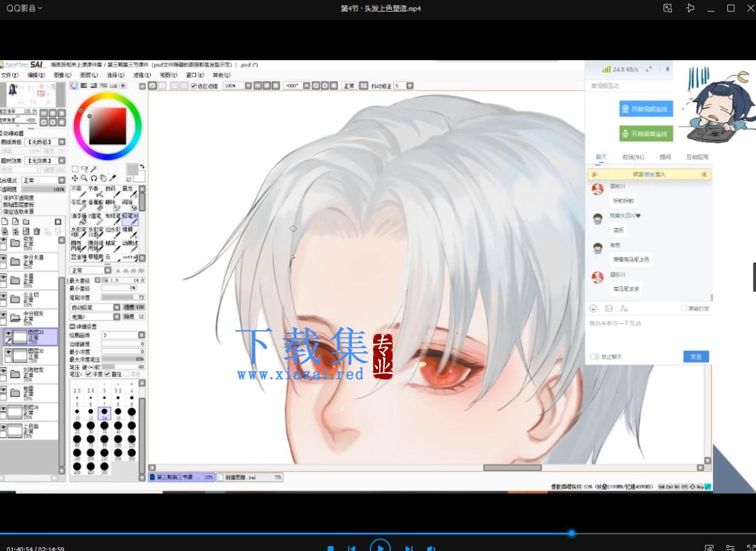Activate the move tool
The height and width of the screenshot is (551, 756).
[x=75, y=178]
